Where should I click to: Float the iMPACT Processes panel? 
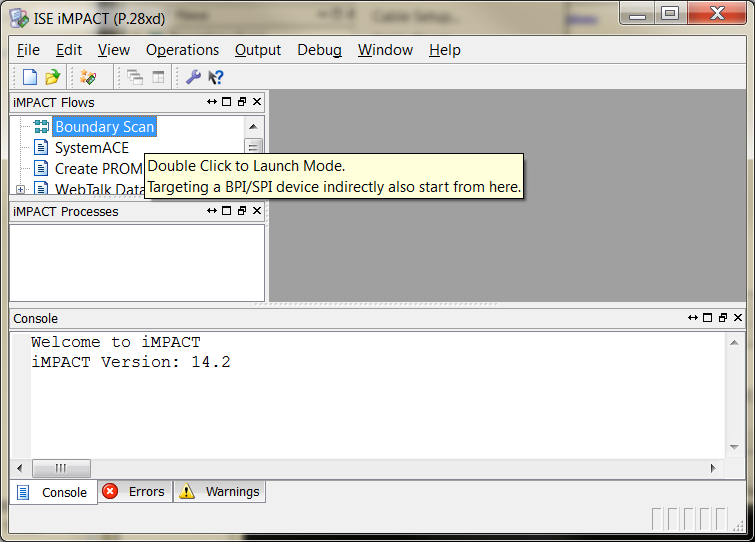tap(242, 211)
